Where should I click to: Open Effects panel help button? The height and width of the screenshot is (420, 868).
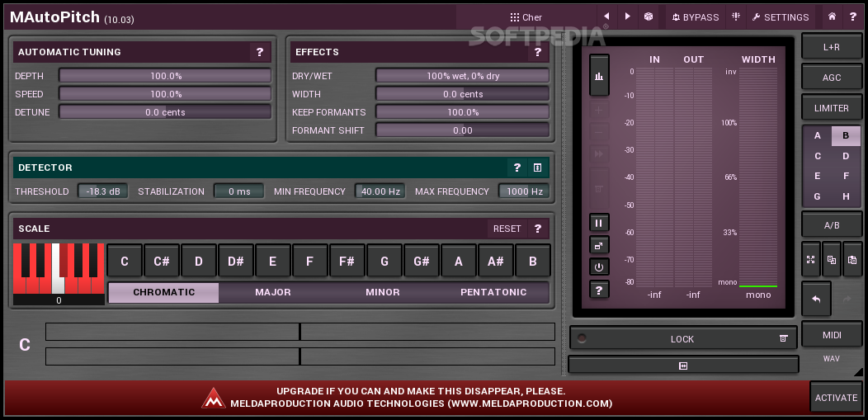(537, 53)
